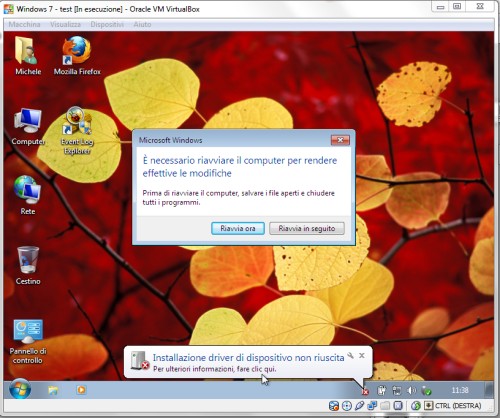Click the device-ready green check tray icon
Image resolution: width=500 pixels, height=418 pixels.
pos(426,390)
